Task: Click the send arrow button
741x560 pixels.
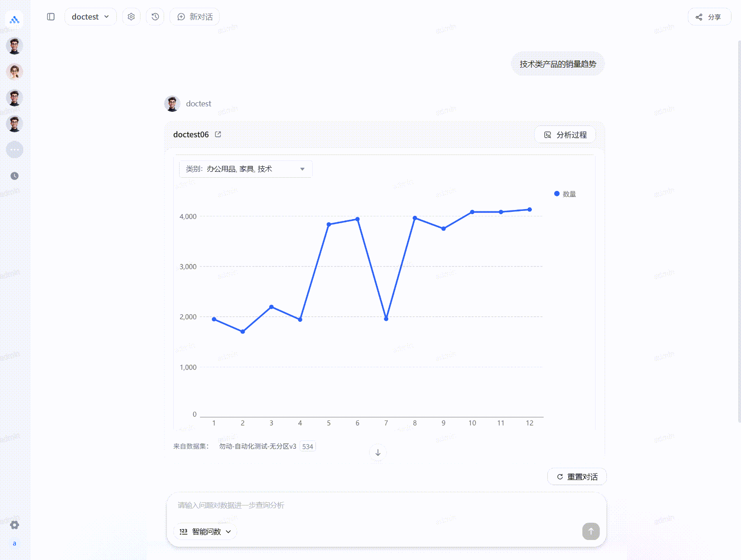Action: 591,531
